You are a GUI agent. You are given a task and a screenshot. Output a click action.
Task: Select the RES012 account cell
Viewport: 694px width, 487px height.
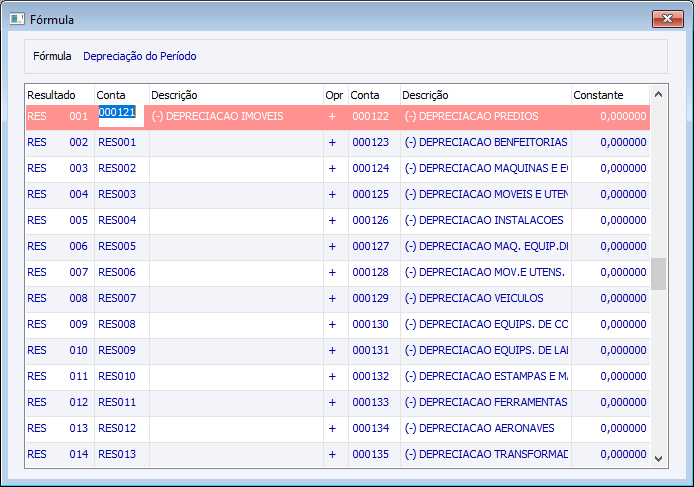tap(122, 428)
